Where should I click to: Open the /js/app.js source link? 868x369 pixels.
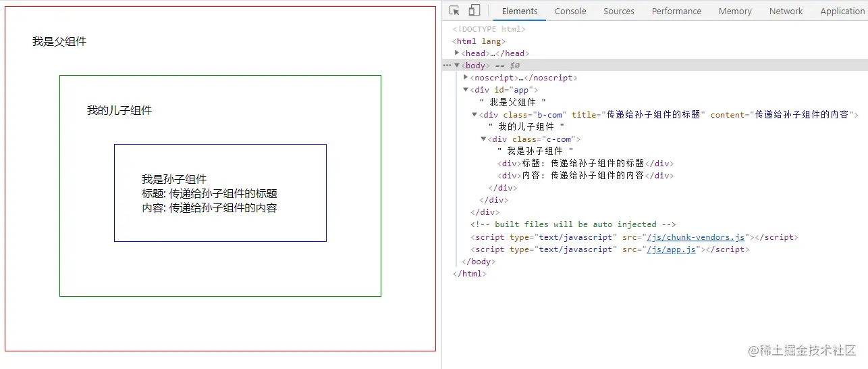tap(671, 249)
